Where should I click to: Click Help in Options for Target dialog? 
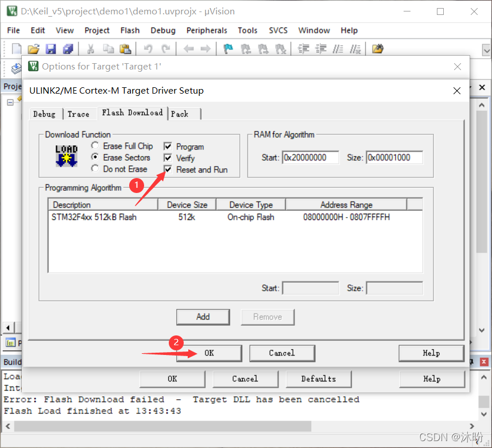pyautogui.click(x=432, y=379)
